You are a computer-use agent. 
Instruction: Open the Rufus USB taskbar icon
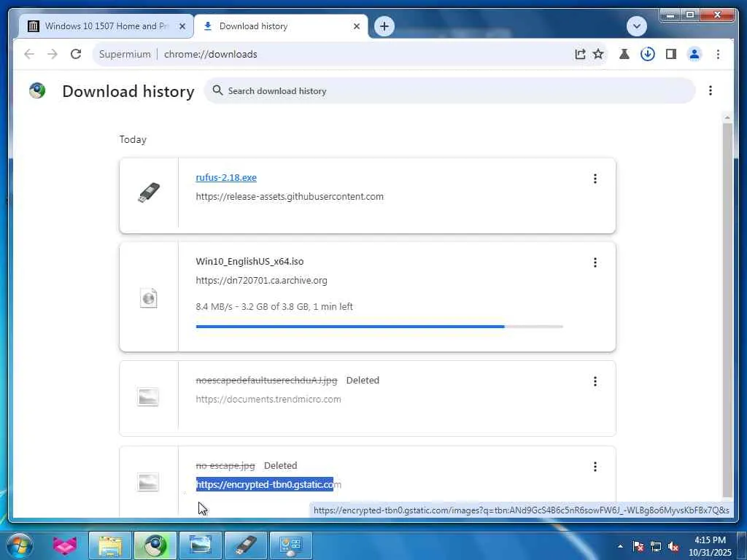click(246, 545)
